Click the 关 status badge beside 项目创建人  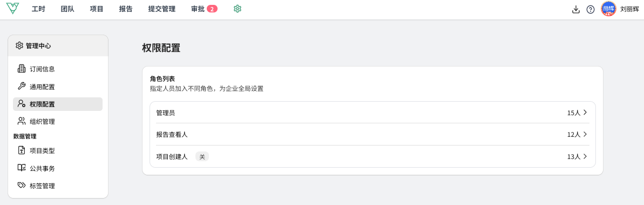click(202, 156)
